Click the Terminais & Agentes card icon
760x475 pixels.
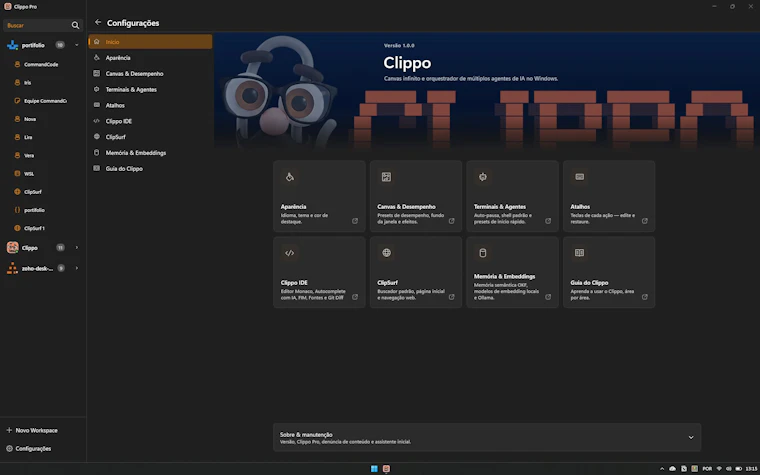click(x=483, y=177)
